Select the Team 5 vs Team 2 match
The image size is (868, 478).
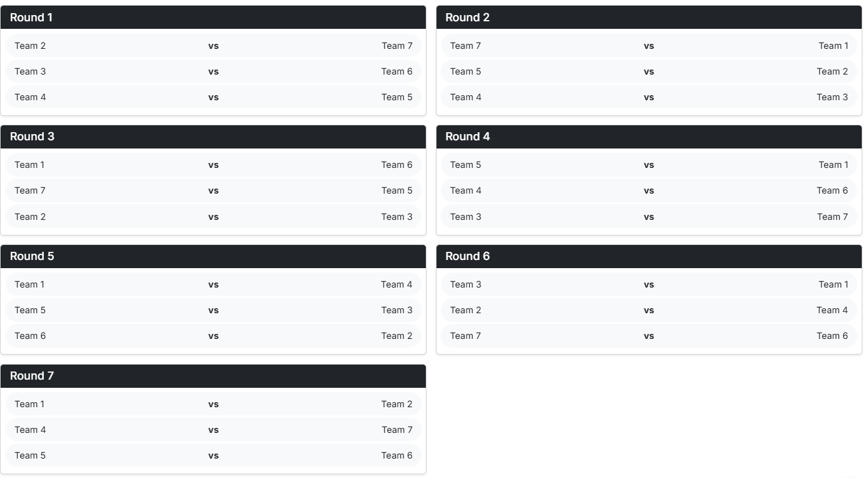[x=649, y=71]
